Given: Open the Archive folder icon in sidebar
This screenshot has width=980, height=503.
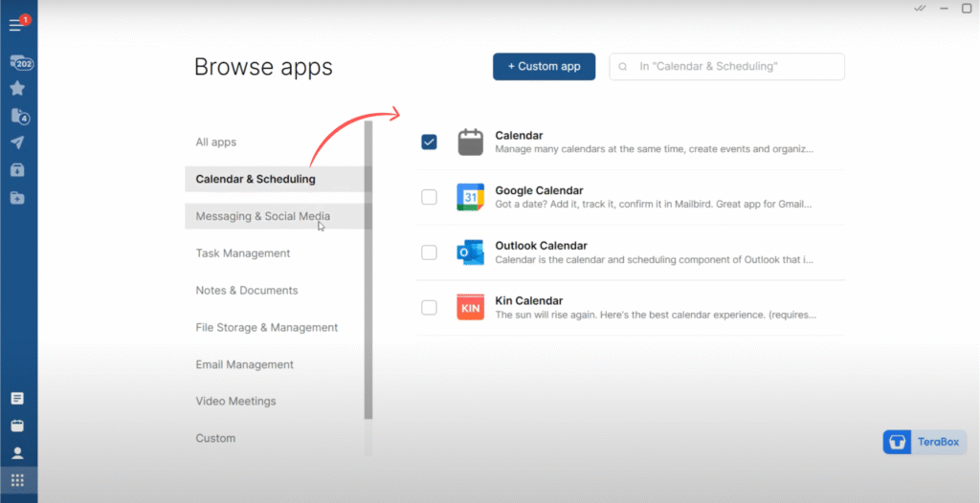Looking at the screenshot, I should pos(17,170).
